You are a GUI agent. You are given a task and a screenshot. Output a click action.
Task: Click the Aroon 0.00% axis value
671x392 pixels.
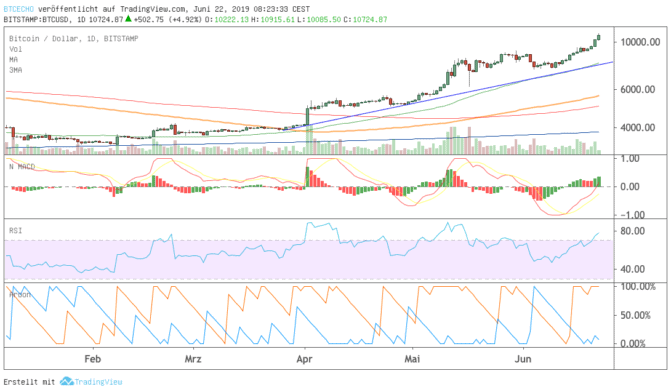click(633, 343)
